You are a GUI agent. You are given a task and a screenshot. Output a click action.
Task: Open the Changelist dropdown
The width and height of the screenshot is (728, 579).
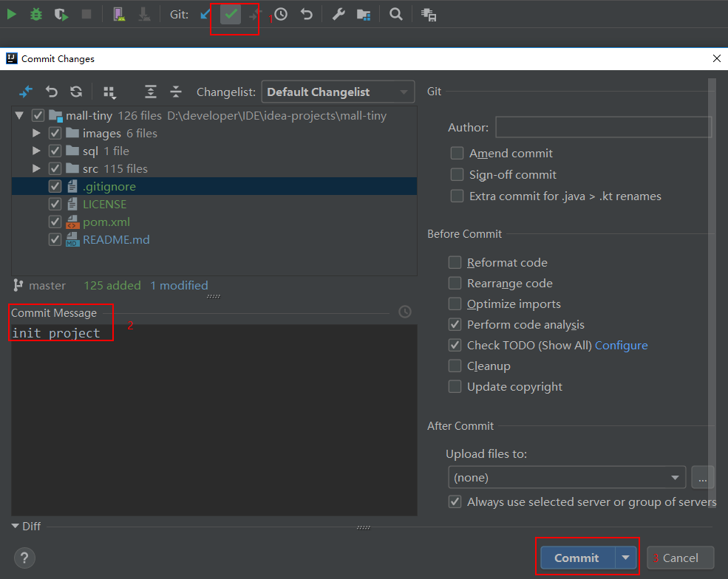(338, 92)
